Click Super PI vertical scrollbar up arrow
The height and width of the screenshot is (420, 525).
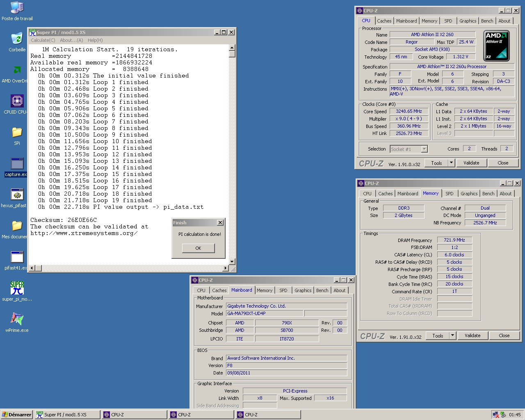pyautogui.click(x=232, y=48)
